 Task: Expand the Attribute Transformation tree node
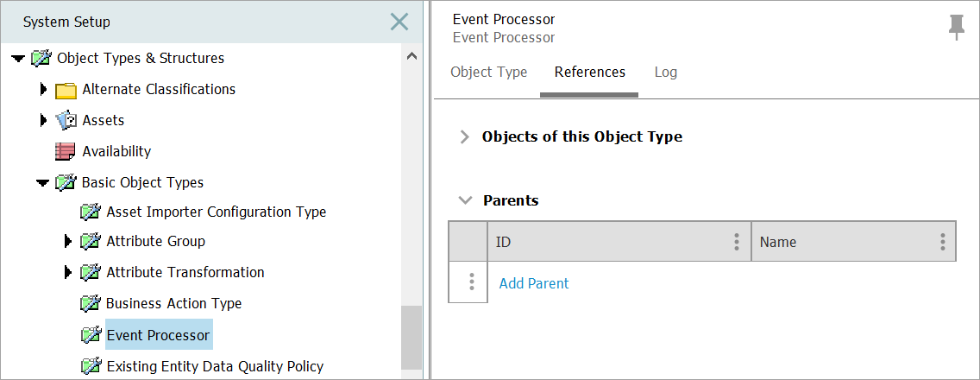click(x=68, y=273)
